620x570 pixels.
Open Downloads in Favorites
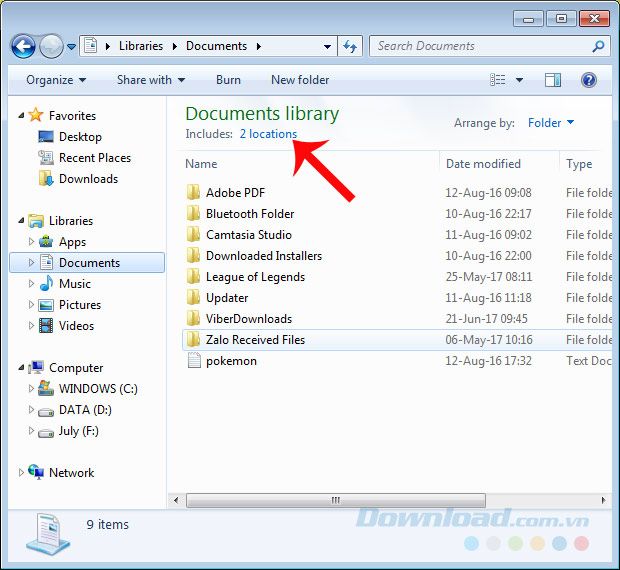[x=88, y=179]
